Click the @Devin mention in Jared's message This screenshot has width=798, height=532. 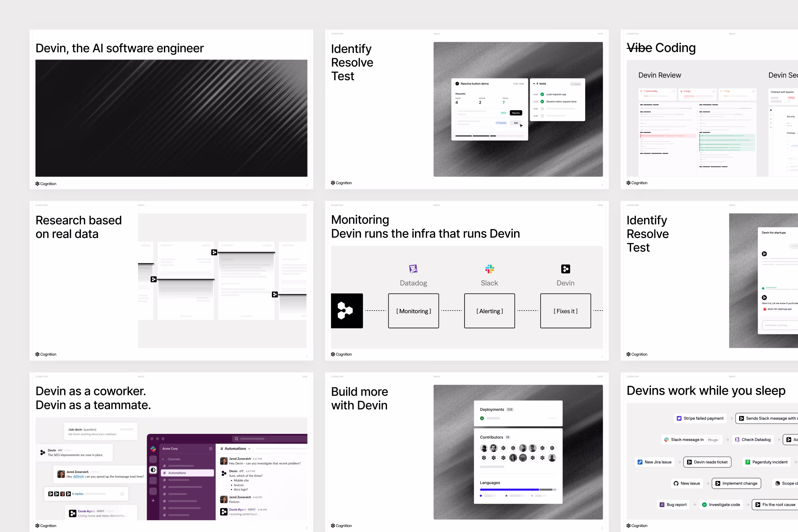(79, 477)
